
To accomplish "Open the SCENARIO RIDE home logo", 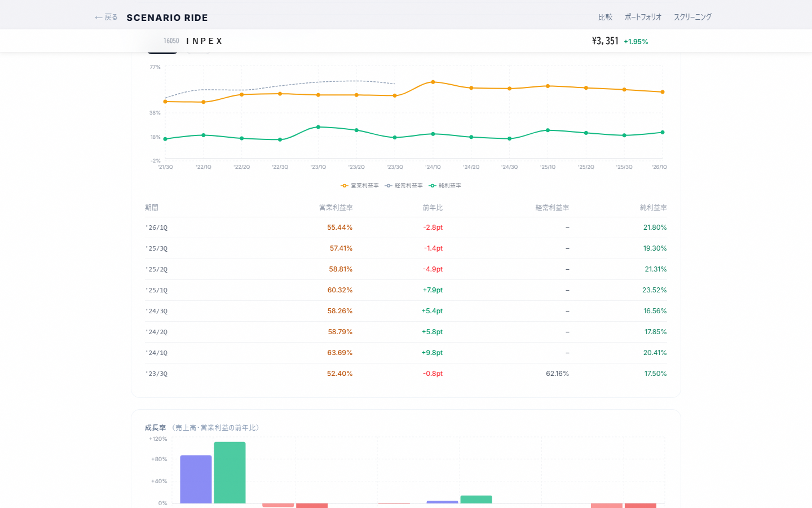I will (x=167, y=17).
